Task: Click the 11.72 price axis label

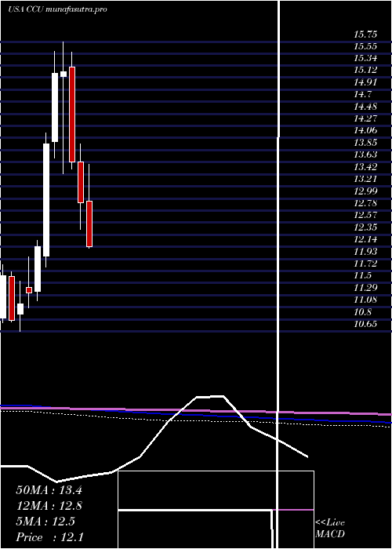Action: 365,264
